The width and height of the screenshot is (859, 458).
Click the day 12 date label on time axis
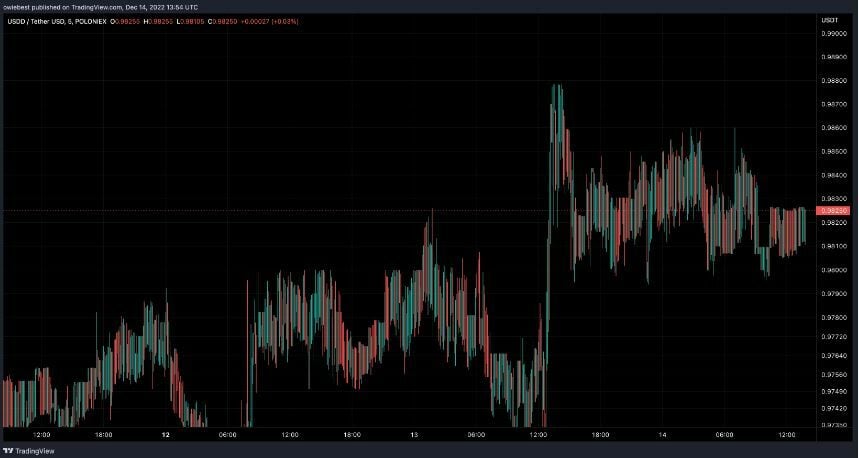click(x=165, y=435)
